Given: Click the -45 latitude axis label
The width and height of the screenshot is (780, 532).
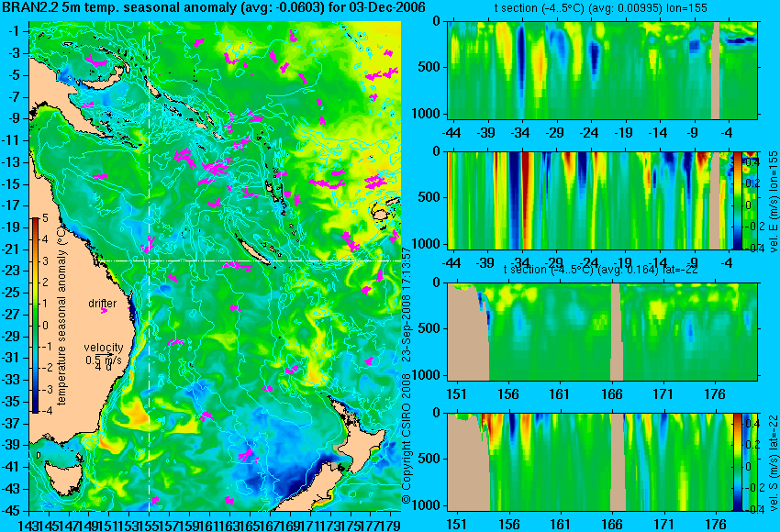Looking at the screenshot, I should coord(14,511).
